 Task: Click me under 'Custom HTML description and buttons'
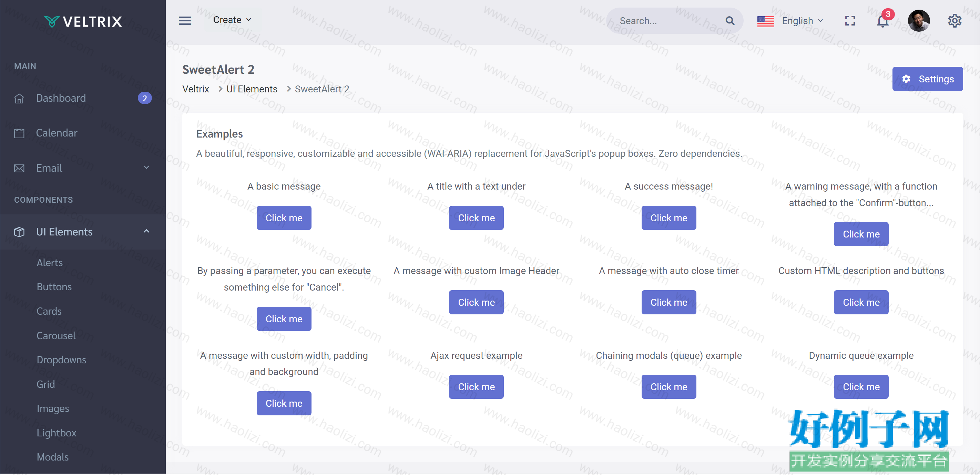pos(861,303)
